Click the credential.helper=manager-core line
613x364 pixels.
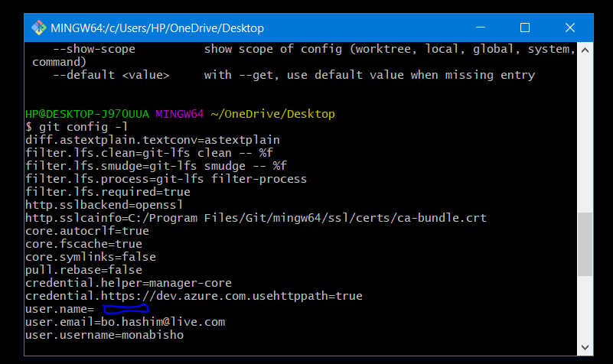pyautogui.click(x=129, y=283)
